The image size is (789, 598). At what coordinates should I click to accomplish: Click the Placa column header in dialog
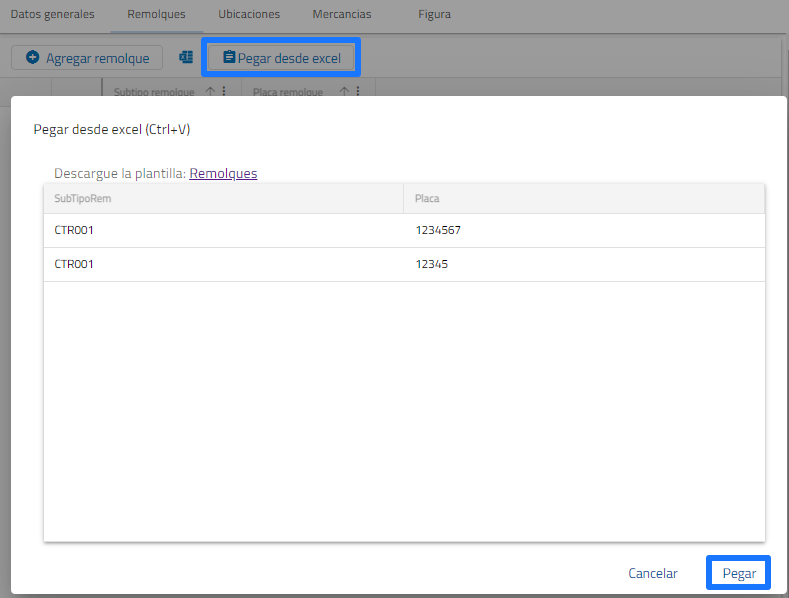point(427,198)
